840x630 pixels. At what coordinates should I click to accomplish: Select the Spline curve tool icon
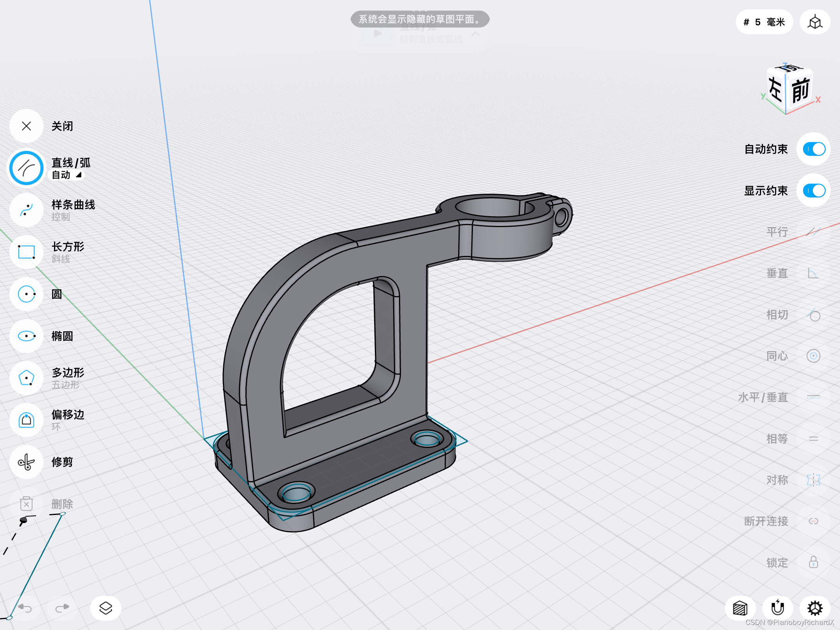(x=26, y=210)
